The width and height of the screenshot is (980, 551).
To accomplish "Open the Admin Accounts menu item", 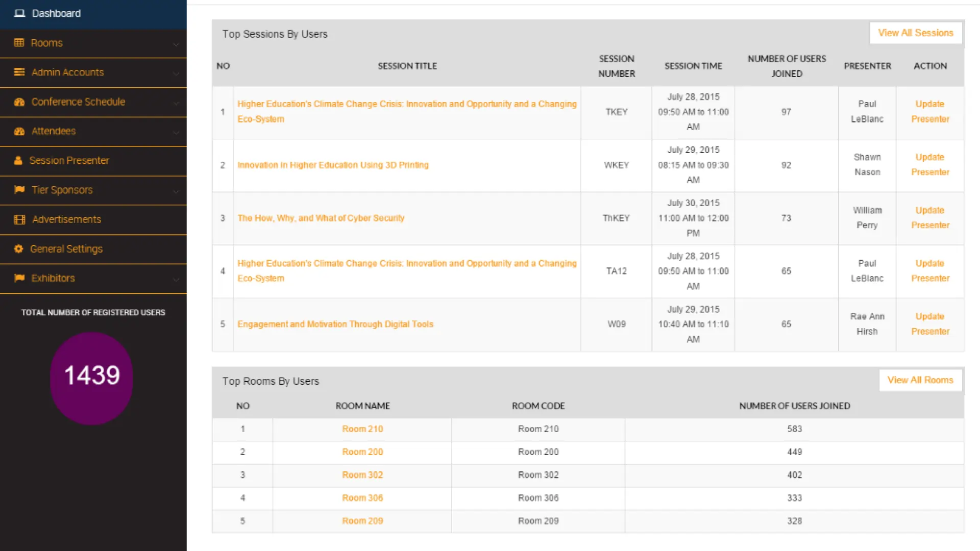I will click(x=93, y=72).
